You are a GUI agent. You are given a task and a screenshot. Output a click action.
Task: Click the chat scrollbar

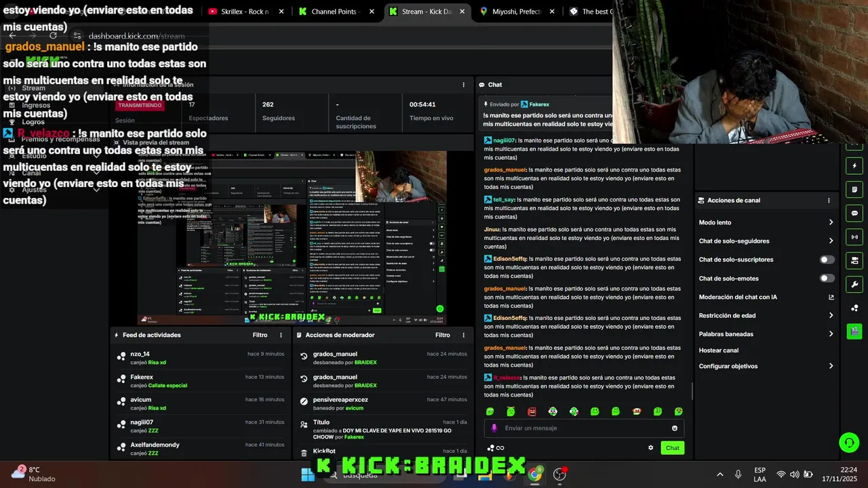pyautogui.click(x=692, y=391)
